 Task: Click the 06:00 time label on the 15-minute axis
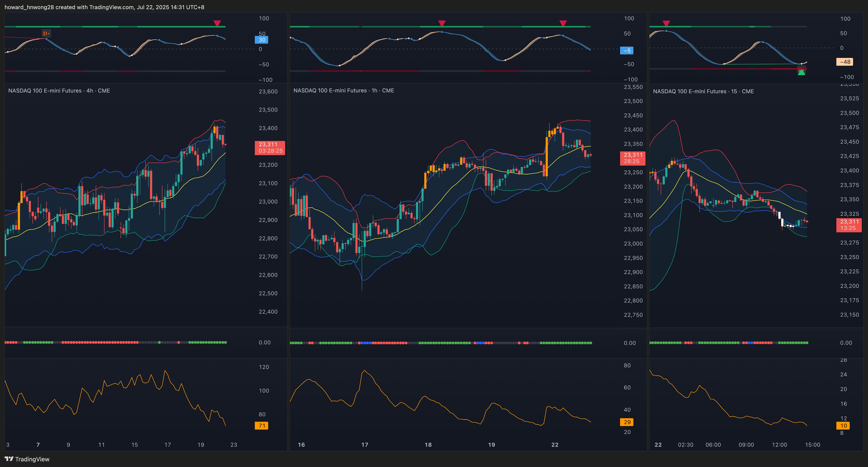[x=713, y=445]
